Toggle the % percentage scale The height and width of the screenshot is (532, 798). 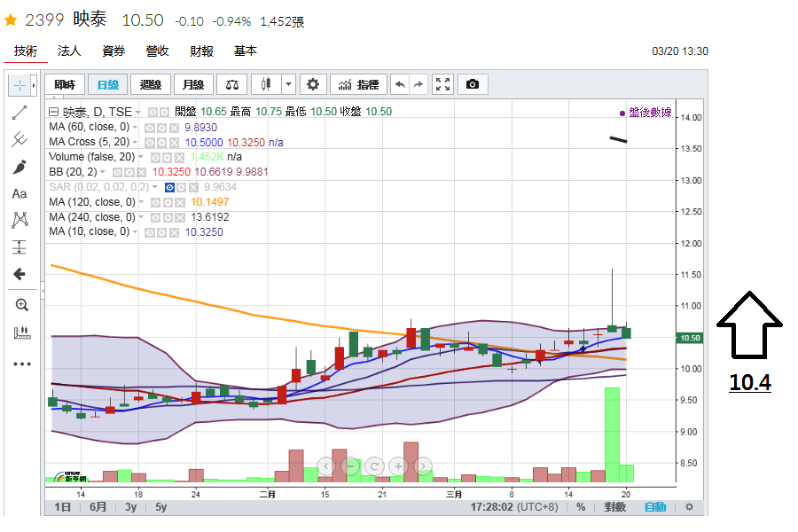pos(581,507)
